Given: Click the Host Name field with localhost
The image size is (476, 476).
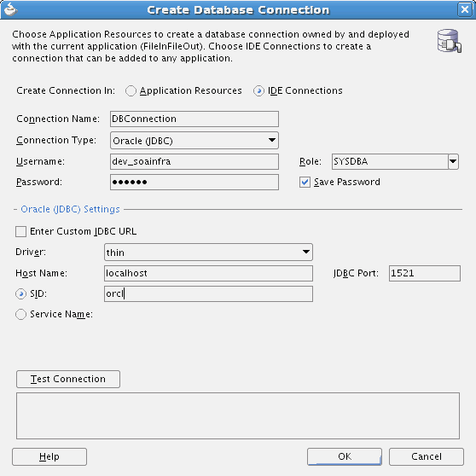Looking at the screenshot, I should [208, 273].
